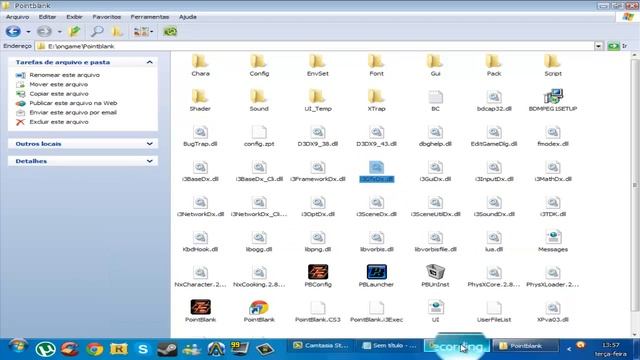
Task: Go back with the Back arrow button
Action: click(x=13, y=31)
